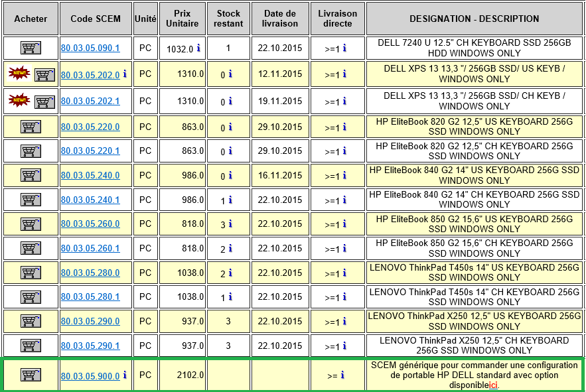Open price info icon next to 1032.0
Screen dimensions: 586x392
point(198,48)
